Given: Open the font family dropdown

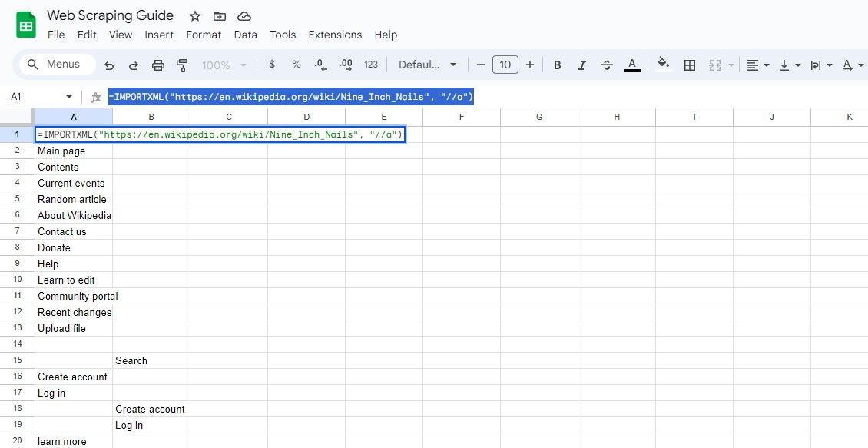Looking at the screenshot, I should pyautogui.click(x=427, y=65).
